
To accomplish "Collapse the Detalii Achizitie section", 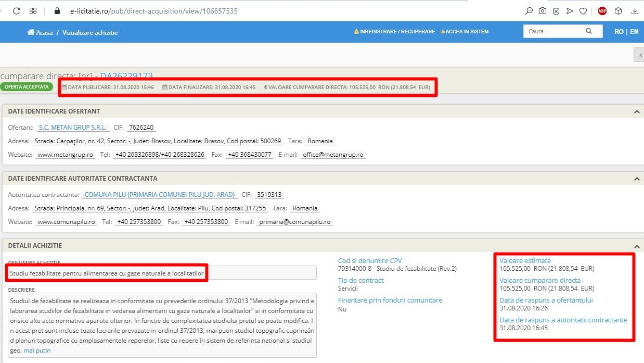I will coord(637,246).
